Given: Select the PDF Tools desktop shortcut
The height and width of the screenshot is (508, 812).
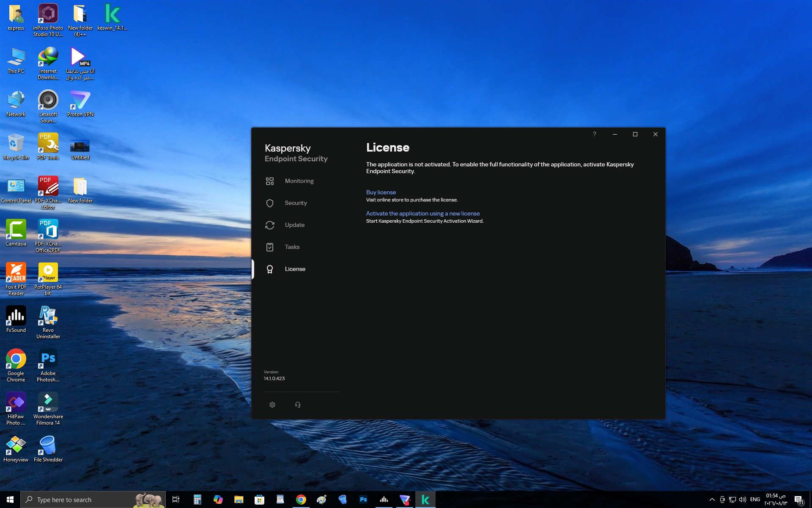Looking at the screenshot, I should coord(48,147).
